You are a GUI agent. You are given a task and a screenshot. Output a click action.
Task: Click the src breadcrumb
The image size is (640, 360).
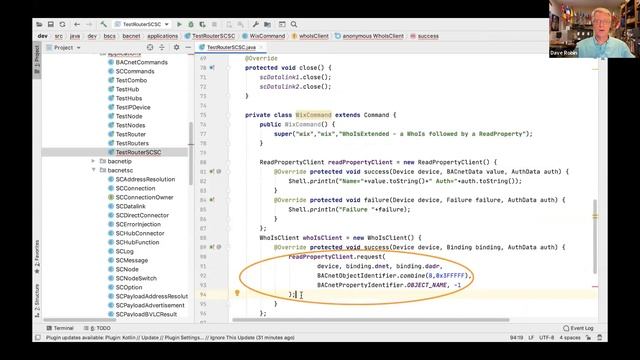point(59,36)
